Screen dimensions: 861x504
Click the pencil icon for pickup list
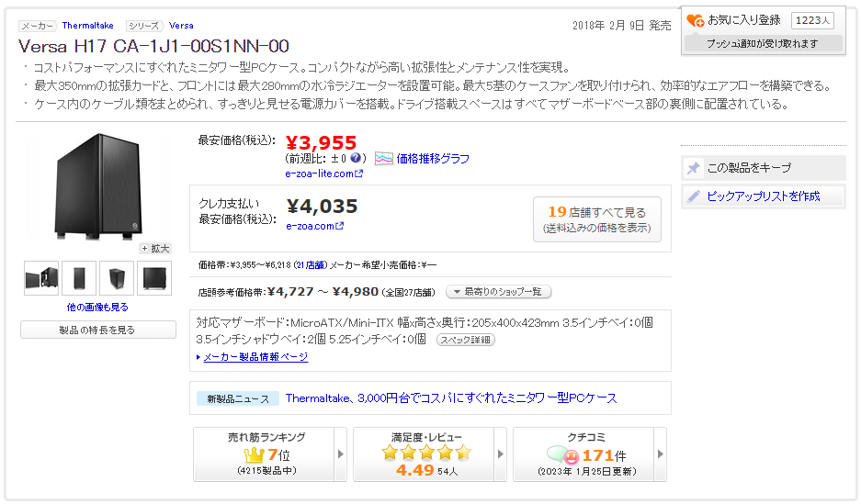click(x=694, y=196)
